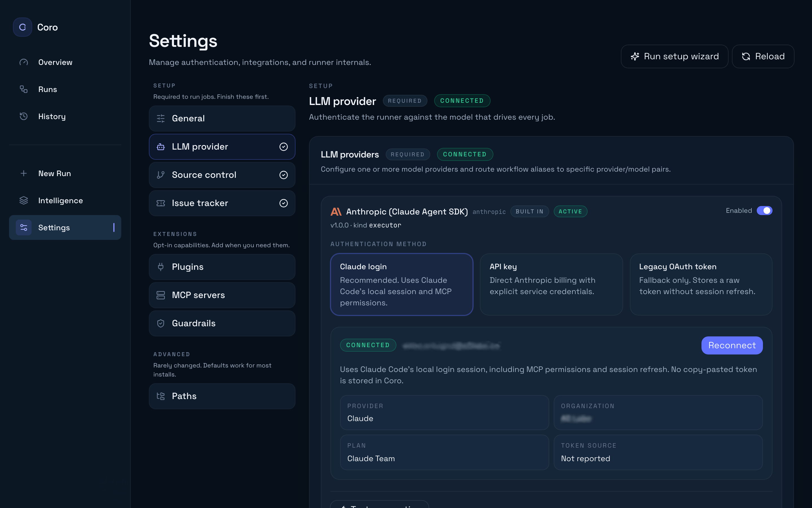
Task: Open the Plugins extension settings
Action: pyautogui.click(x=222, y=267)
